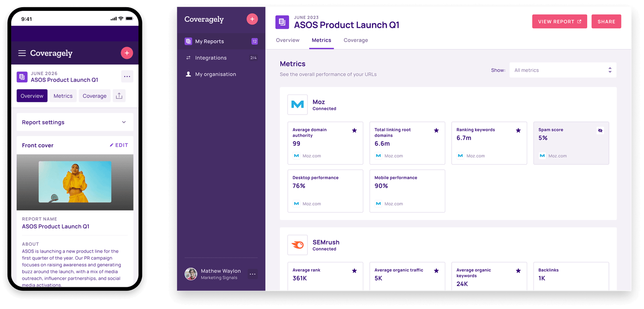This screenshot has height=309, width=644.
Task: Toggle star on Average organic keywords
Action: coord(518,271)
